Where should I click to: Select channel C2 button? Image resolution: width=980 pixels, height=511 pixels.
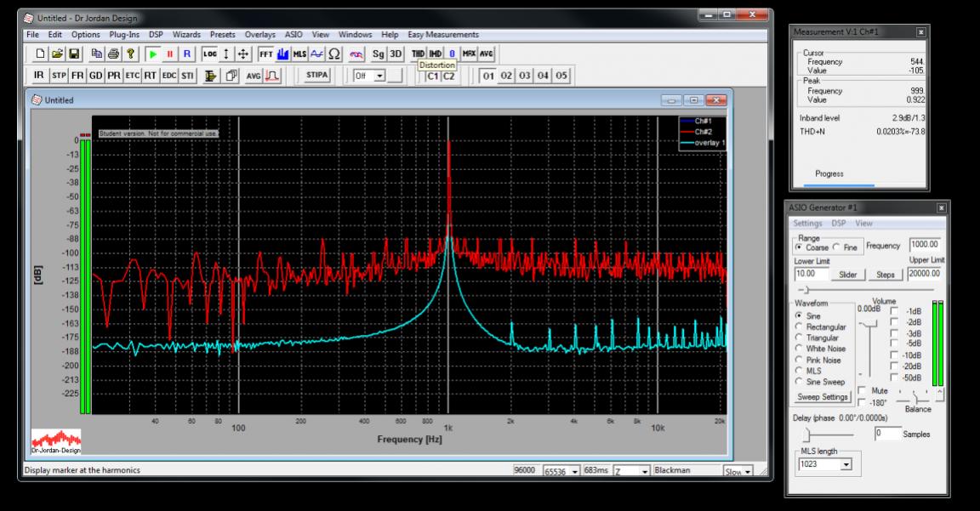(x=449, y=77)
